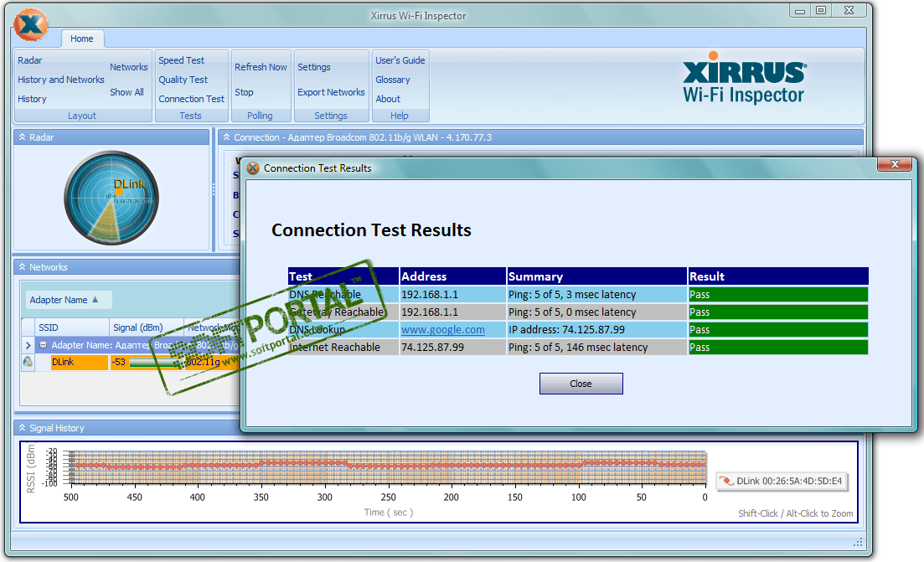Viewport: 924px width, 562px height.
Task: Close the Connection Test Results dialog with X
Action: (895, 164)
